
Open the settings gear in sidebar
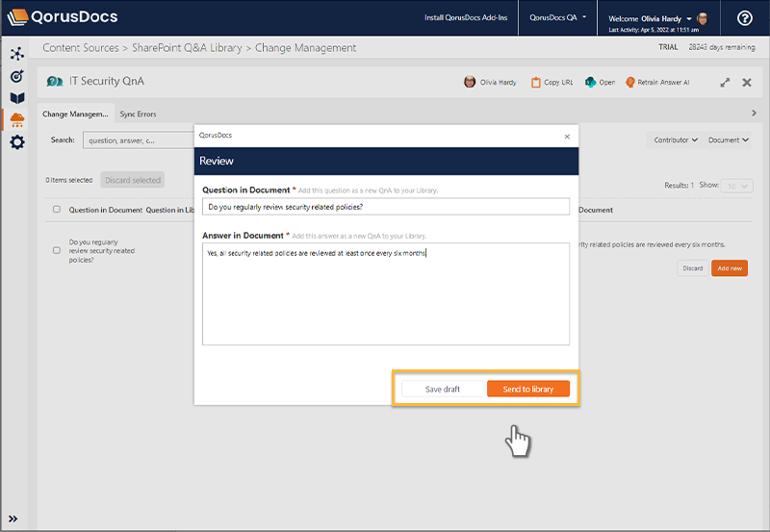point(16,142)
